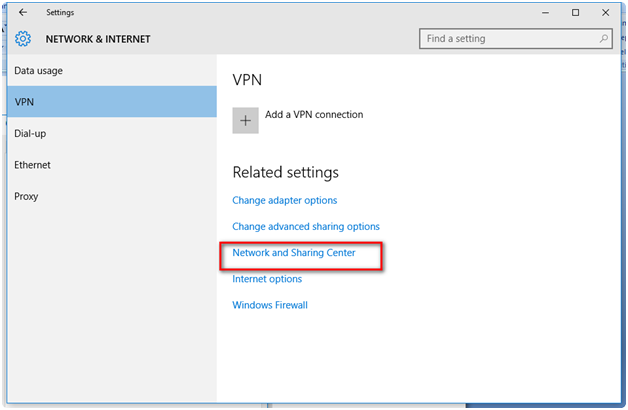Go to the Ethernet settings page

pos(32,165)
